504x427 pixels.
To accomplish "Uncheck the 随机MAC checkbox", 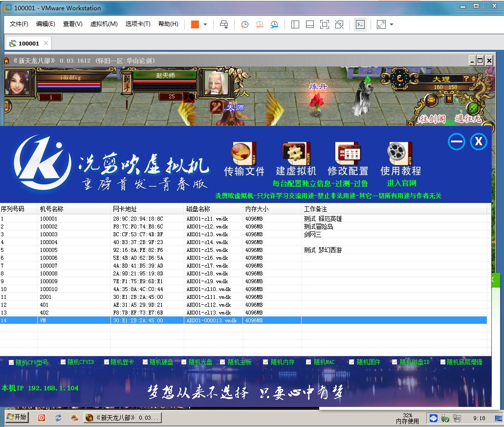I will tap(309, 362).
